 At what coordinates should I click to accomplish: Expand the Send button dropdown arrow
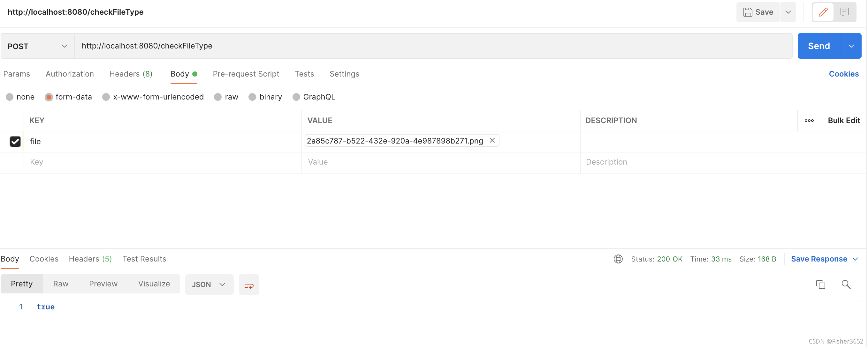coord(851,46)
